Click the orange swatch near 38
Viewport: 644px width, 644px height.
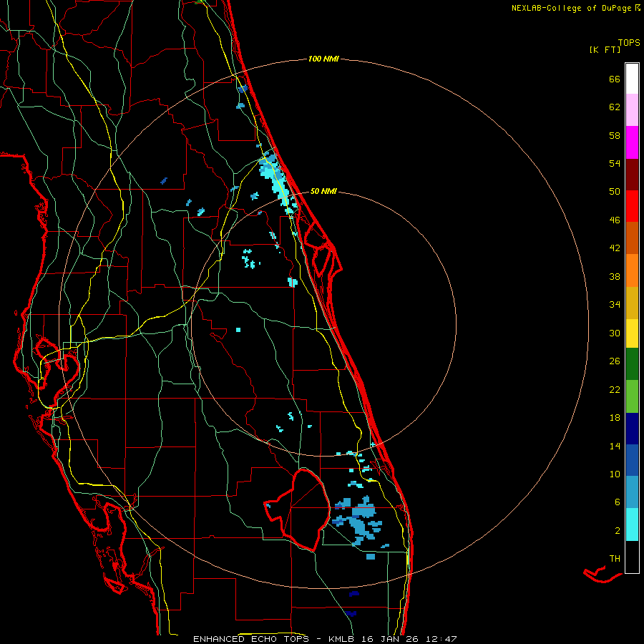click(632, 270)
